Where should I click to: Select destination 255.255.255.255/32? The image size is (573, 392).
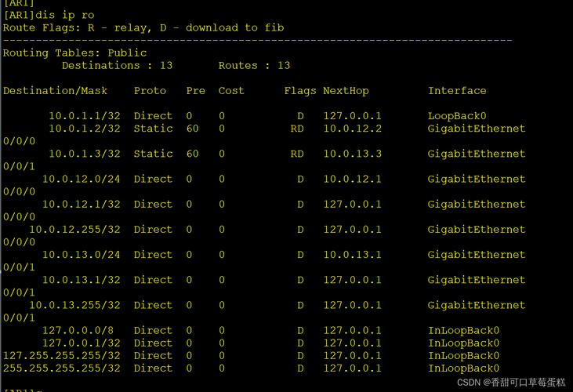(61, 368)
